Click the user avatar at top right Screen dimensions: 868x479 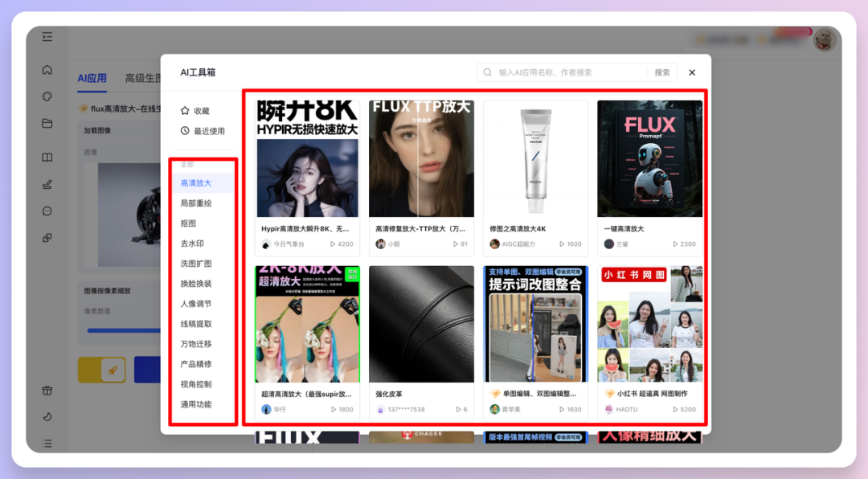(824, 39)
